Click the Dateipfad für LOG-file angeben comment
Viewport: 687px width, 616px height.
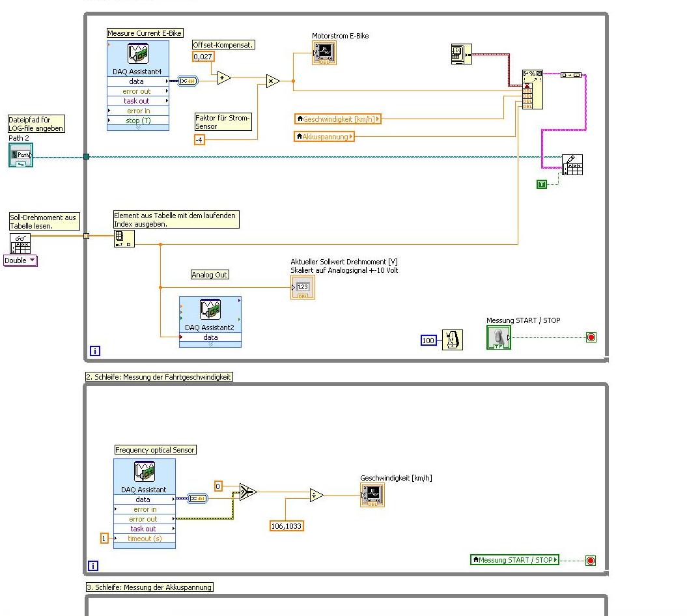[36, 124]
